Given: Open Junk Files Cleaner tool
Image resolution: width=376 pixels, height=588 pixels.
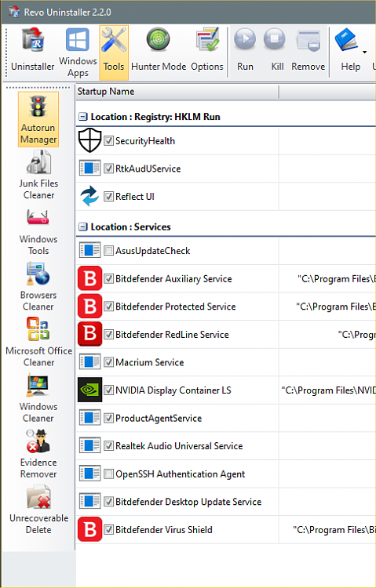Looking at the screenshot, I should (38, 175).
